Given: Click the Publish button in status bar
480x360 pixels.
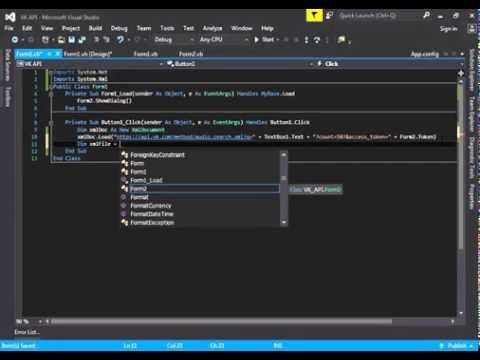Looking at the screenshot, I should coord(456,346).
